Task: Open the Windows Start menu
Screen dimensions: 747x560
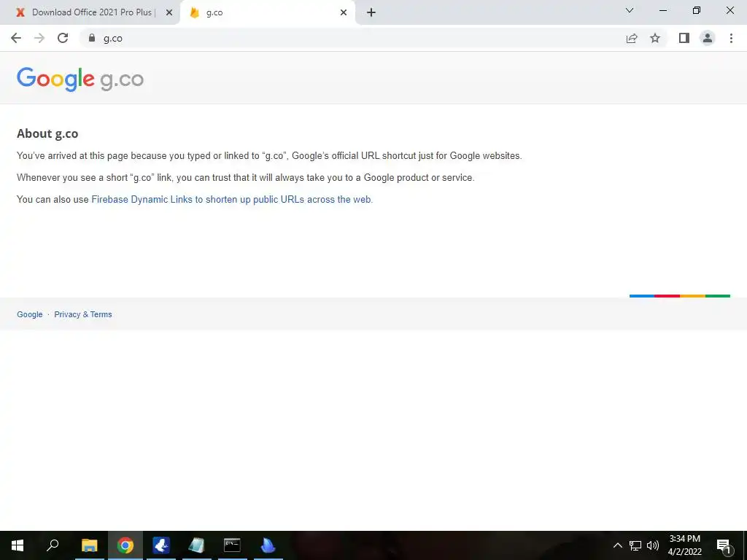Action: (18, 545)
